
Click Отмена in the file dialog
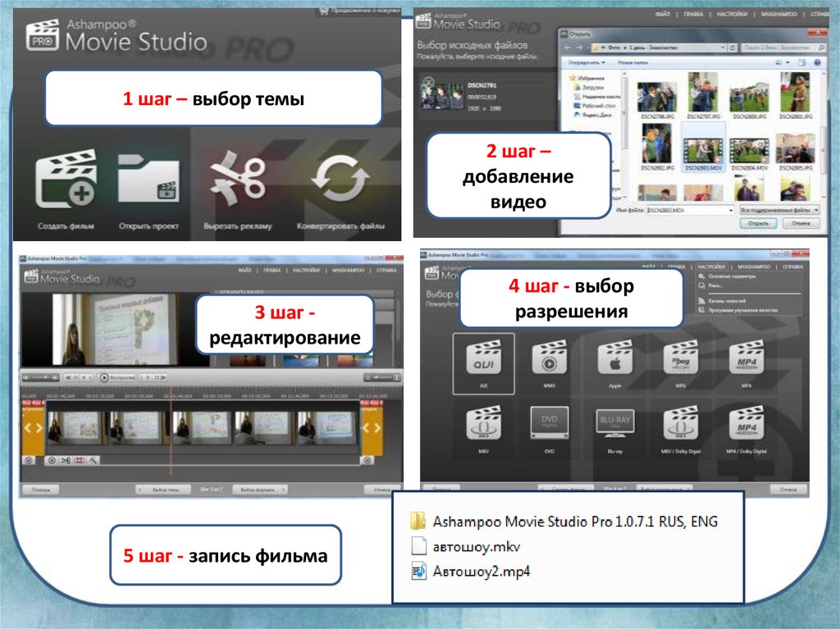click(x=801, y=223)
